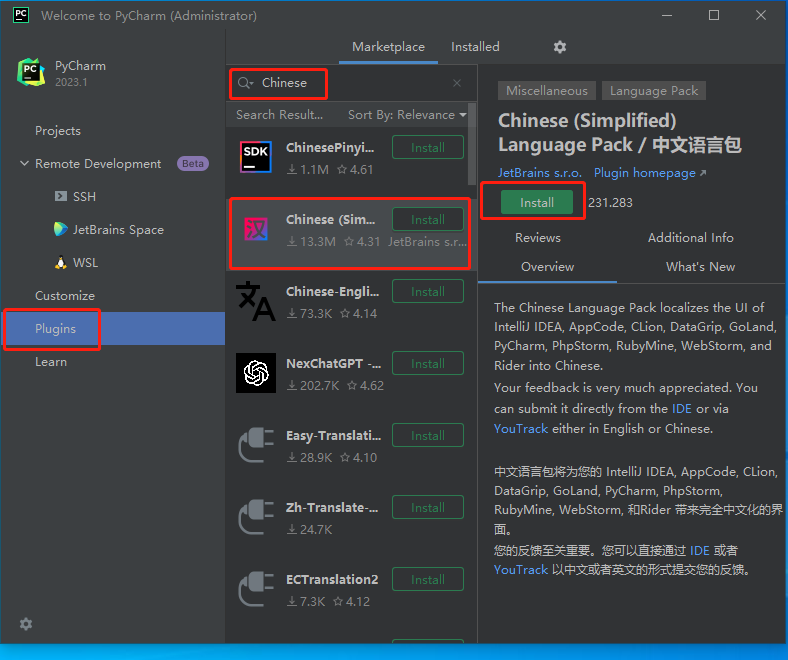
Task: Click the plugin list scrollbar
Action: [x=471, y=144]
